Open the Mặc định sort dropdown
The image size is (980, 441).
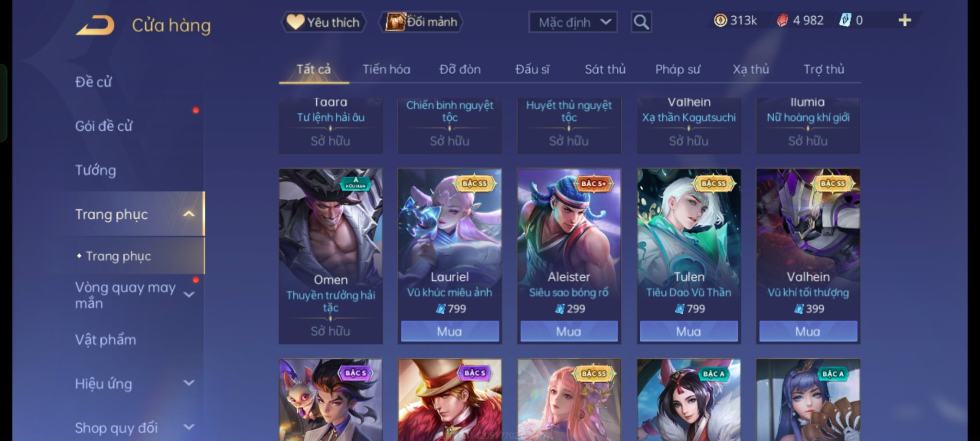(573, 22)
